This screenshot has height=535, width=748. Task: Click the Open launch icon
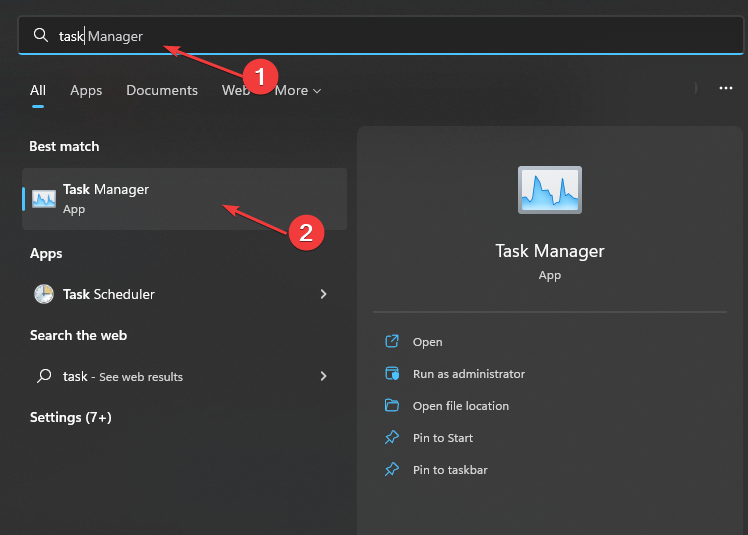pos(392,341)
